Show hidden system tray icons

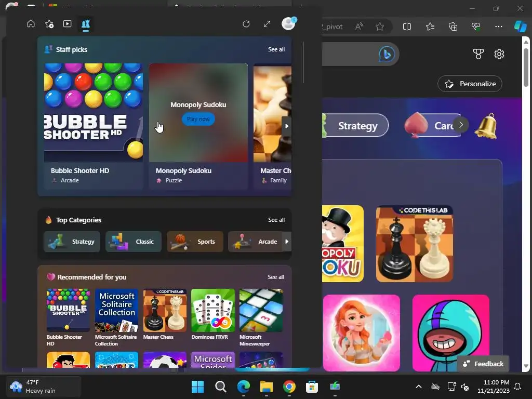point(419,387)
